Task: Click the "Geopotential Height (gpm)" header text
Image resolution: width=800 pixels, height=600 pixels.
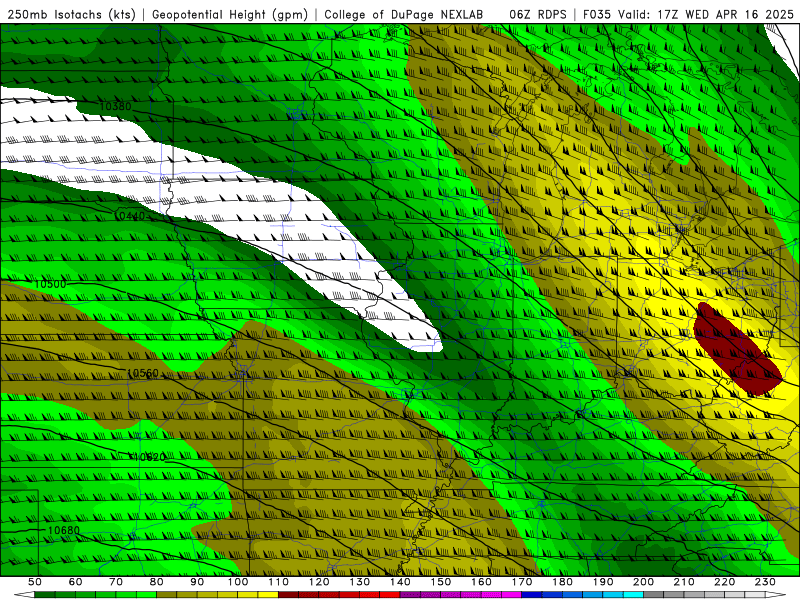Action: (230, 15)
